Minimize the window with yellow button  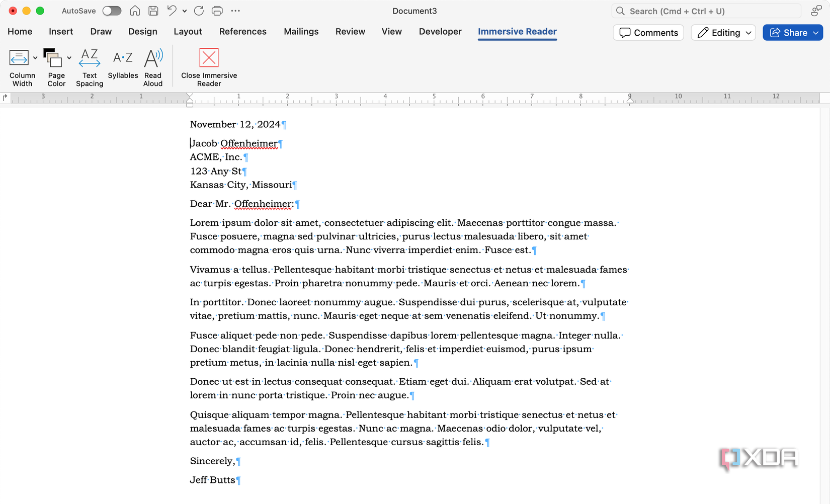(27, 11)
